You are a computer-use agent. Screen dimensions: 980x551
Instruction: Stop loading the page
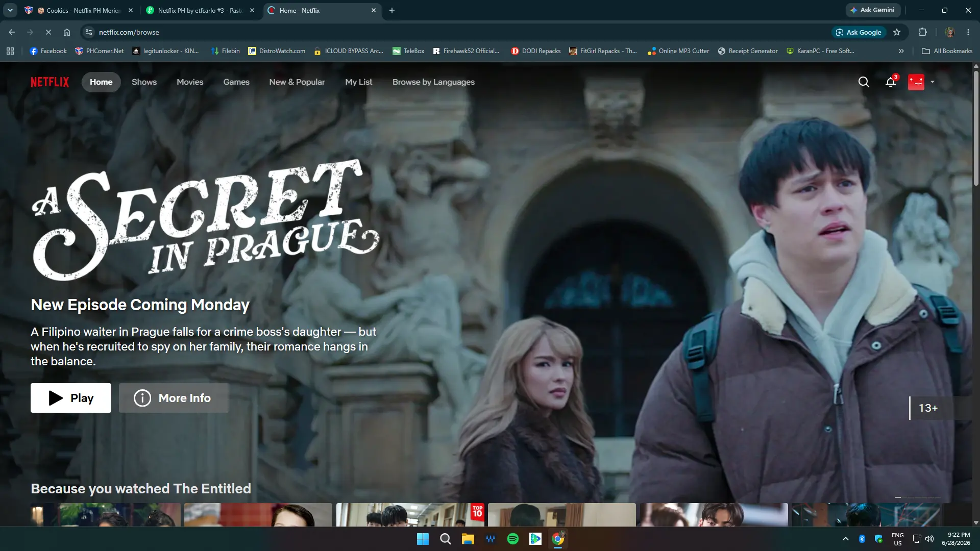[x=48, y=32]
